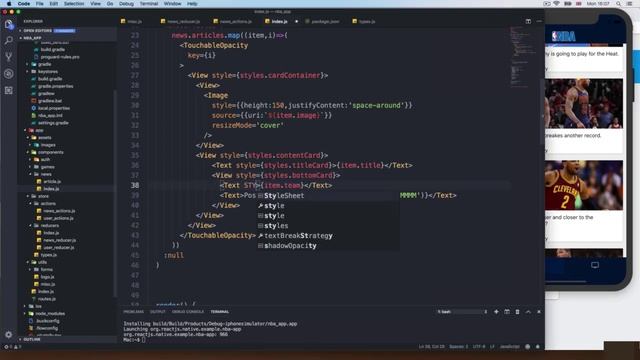Image resolution: width=640 pixels, height=360 pixels.
Task: Switch to the DEBUG CONSOLE panel tab
Action: point(188,312)
